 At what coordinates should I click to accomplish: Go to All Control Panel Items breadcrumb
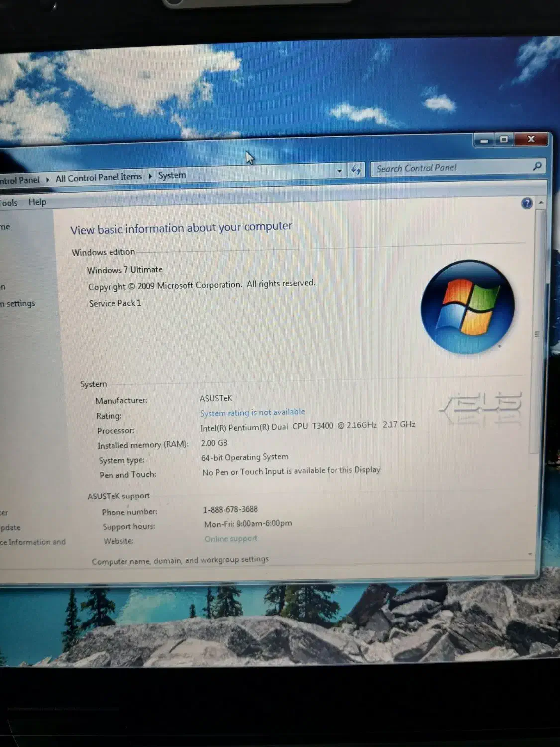(99, 177)
